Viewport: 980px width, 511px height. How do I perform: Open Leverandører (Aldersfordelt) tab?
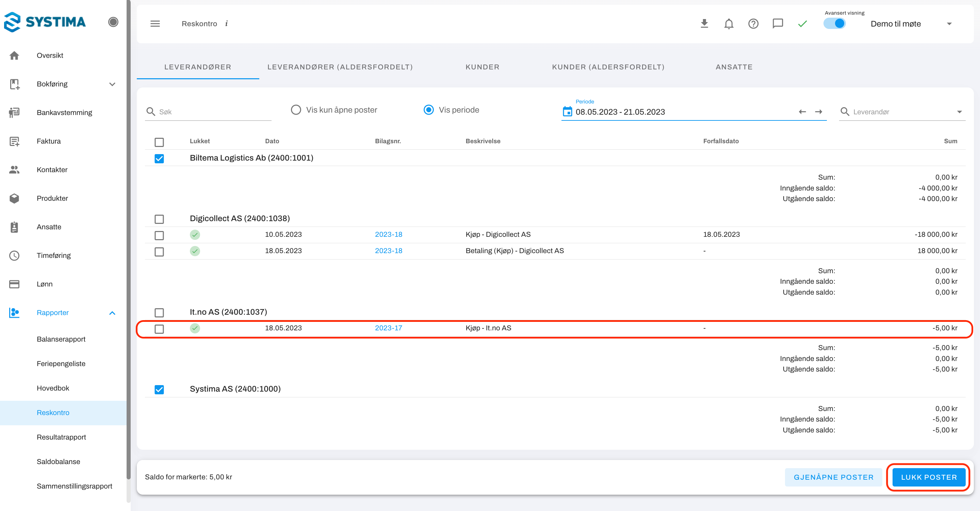pyautogui.click(x=340, y=67)
